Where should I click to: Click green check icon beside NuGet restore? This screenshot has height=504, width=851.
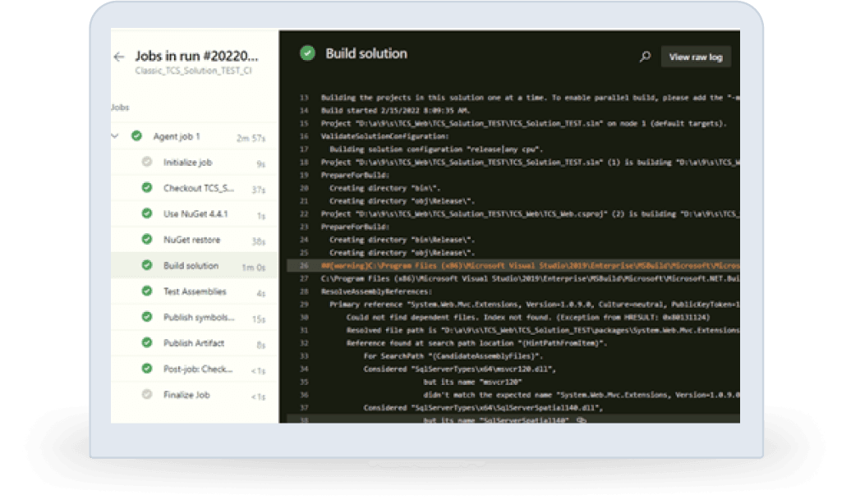click(147, 240)
